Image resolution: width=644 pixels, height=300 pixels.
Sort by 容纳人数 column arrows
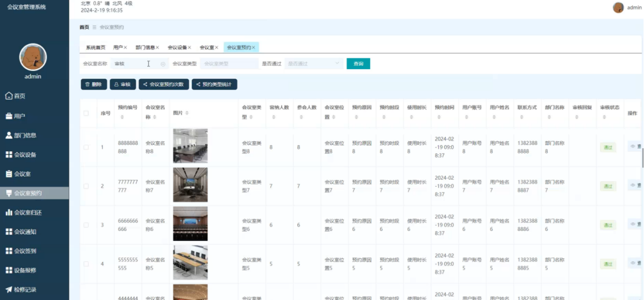[273, 117]
